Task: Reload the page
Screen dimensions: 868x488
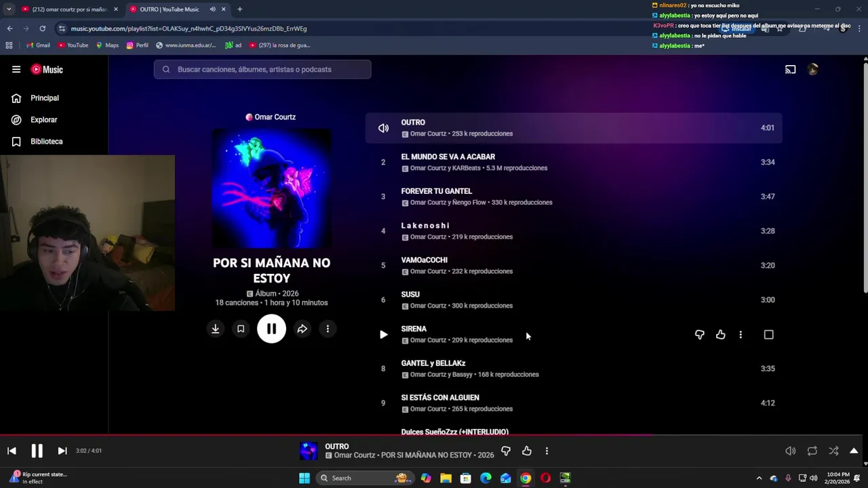Action: point(42,28)
